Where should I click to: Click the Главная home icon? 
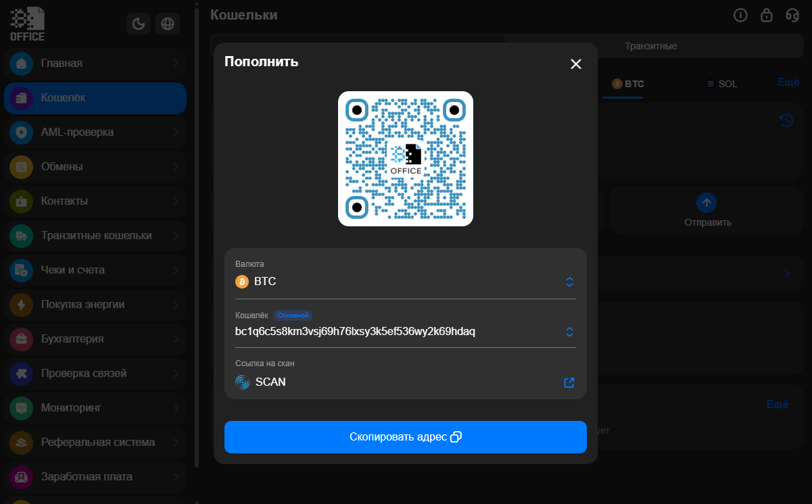(x=21, y=64)
